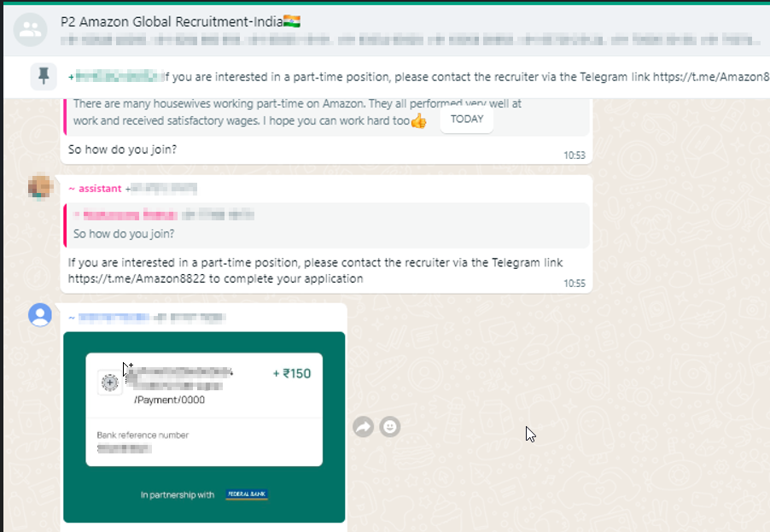770x532 pixels.
Task: Open the group avatar icon in the header
Action: [31, 30]
